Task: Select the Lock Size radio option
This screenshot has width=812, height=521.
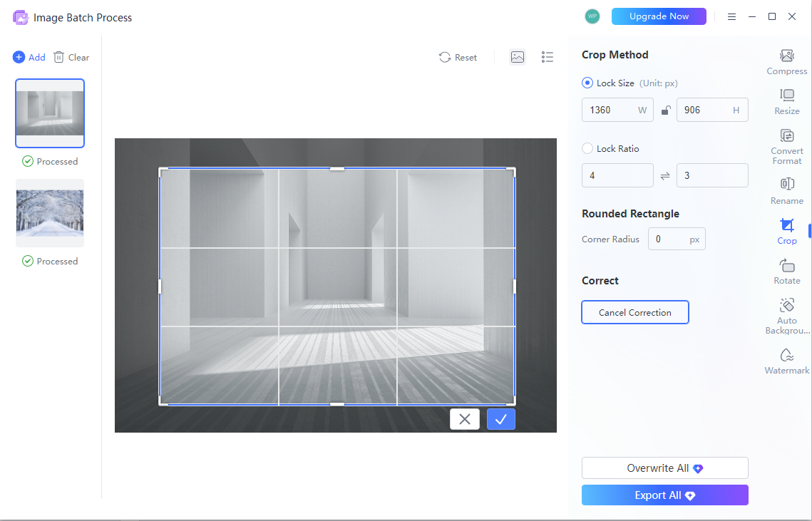Action: tap(587, 83)
